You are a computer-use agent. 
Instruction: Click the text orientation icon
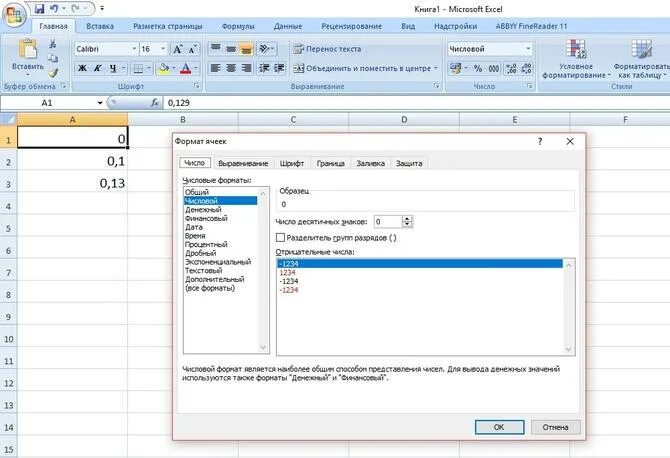(x=264, y=49)
